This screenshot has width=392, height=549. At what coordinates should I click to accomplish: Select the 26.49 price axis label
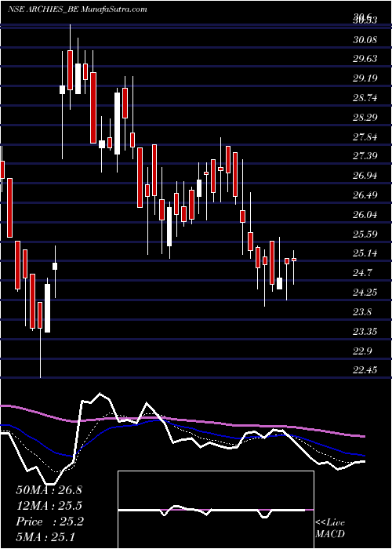[365, 195]
